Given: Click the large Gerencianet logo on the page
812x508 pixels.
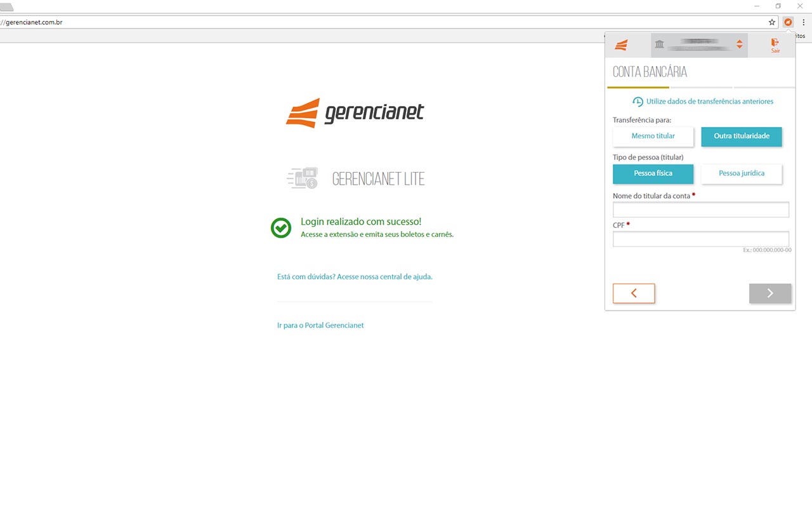Looking at the screenshot, I should point(355,113).
